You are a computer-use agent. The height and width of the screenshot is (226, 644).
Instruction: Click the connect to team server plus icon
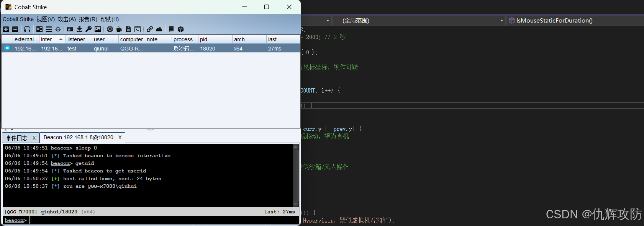[x=6, y=29]
